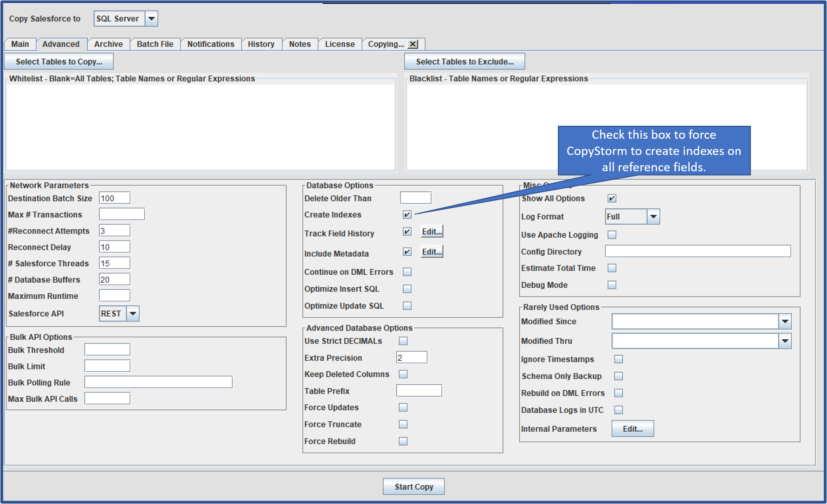Click the Config Directory field
Viewport: 827px width, 504px height.
point(698,252)
